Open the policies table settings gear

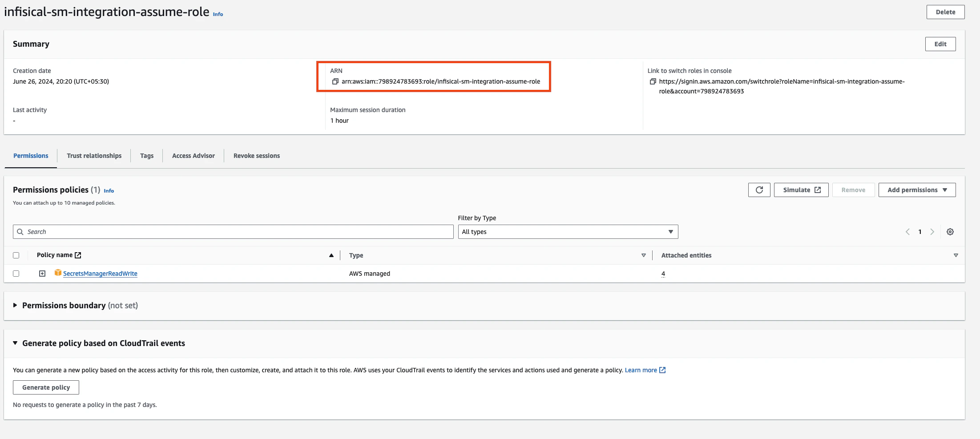(950, 232)
